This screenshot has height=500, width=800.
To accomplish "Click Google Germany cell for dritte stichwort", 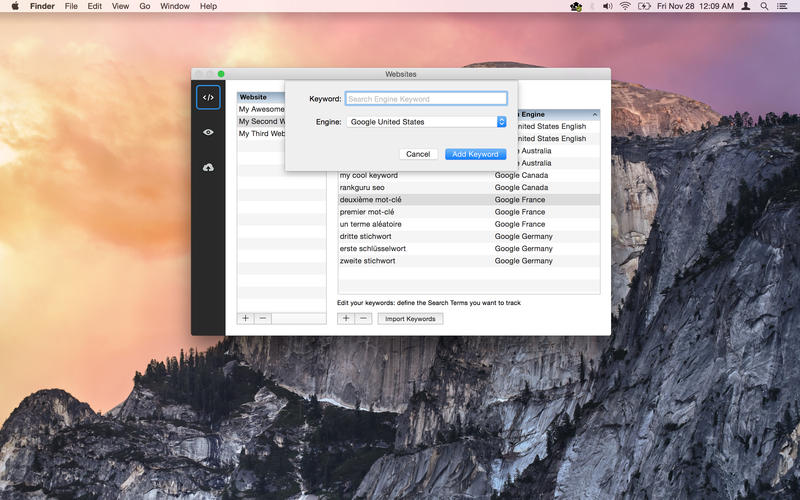I will 523,236.
